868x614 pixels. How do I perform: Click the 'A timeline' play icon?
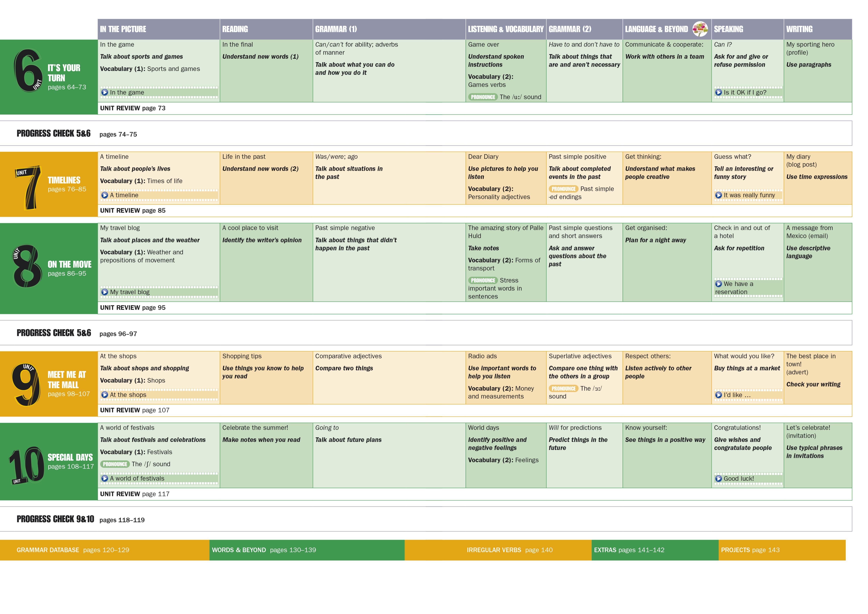[x=105, y=195]
